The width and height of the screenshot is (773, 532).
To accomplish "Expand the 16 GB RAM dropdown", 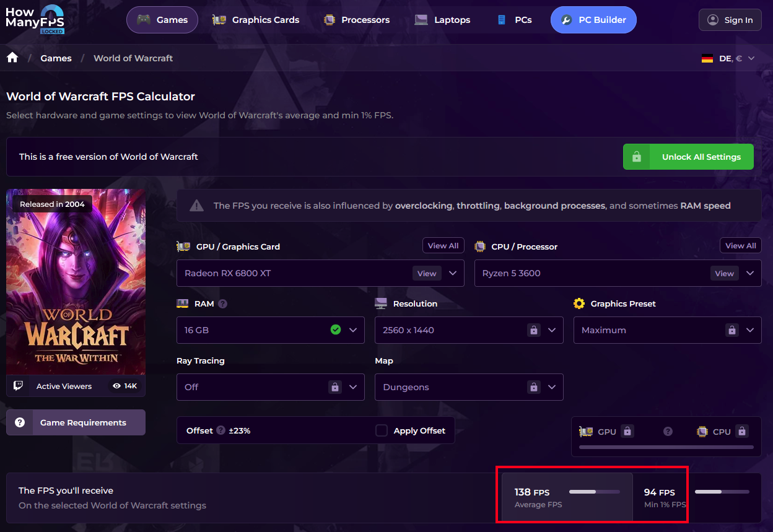I will 353,330.
